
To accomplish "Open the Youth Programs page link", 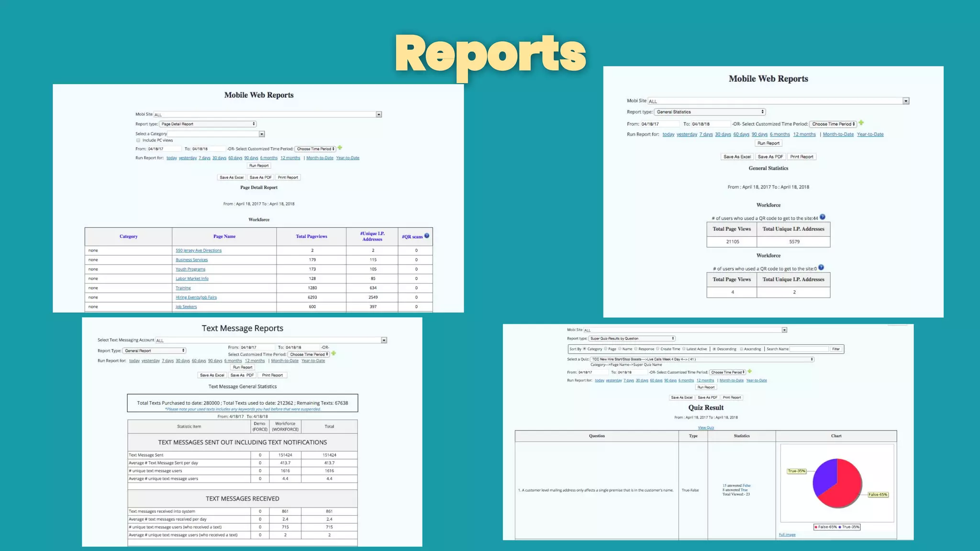I will (190, 269).
